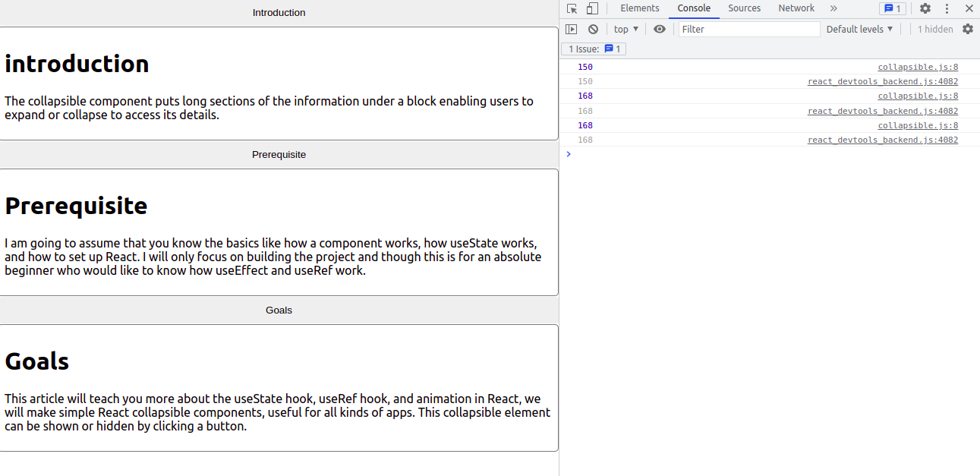Open DevTools settings gear icon
980x476 pixels.
[x=925, y=8]
